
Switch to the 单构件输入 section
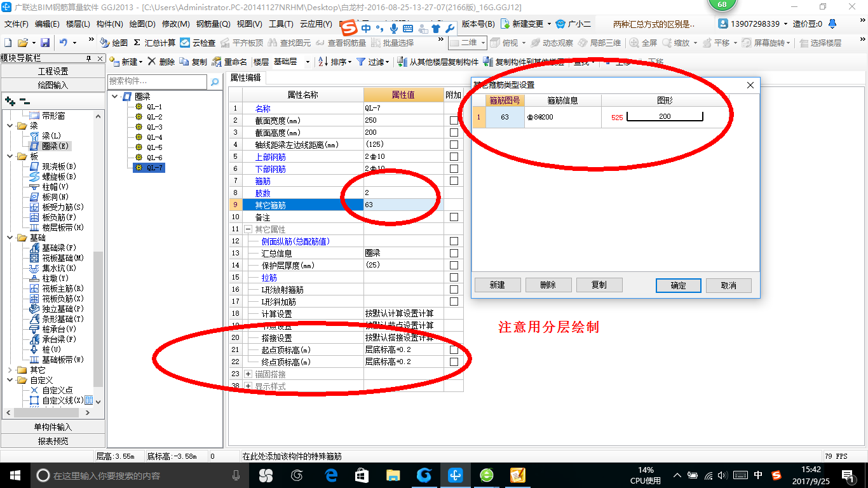coord(53,427)
